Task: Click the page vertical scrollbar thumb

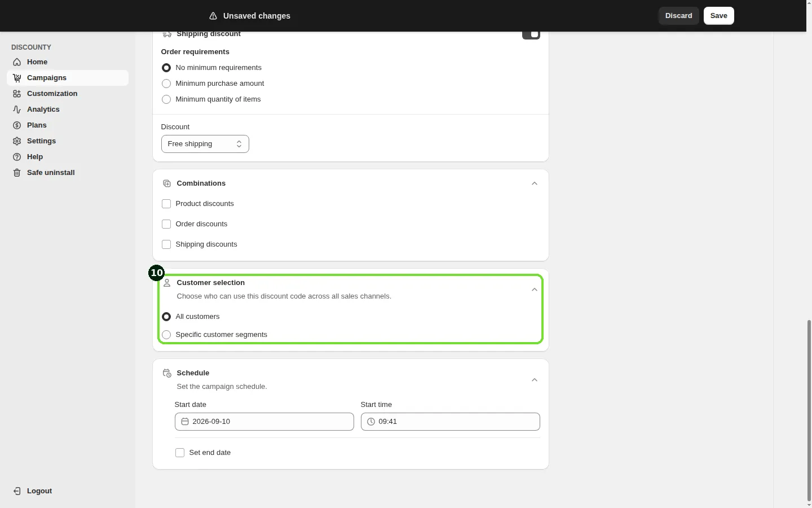Action: pyautogui.click(x=809, y=410)
